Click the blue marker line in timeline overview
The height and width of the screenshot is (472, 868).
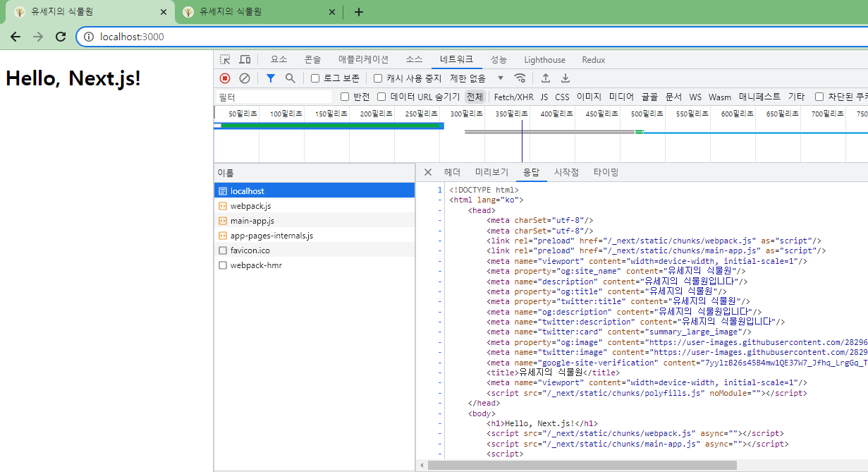[522, 141]
